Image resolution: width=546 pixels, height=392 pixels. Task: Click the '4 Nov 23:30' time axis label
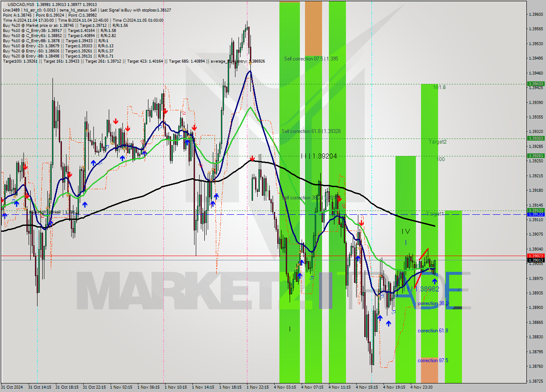point(422,387)
